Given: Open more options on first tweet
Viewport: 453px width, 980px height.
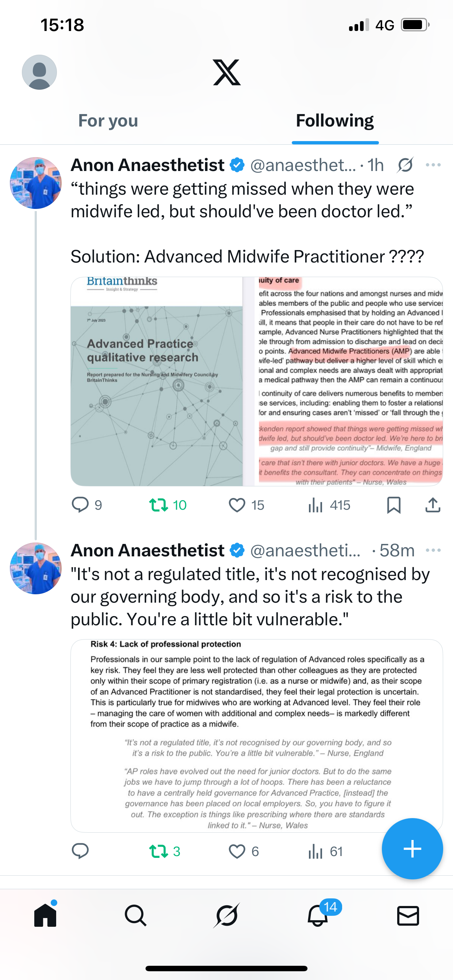Looking at the screenshot, I should (x=433, y=165).
